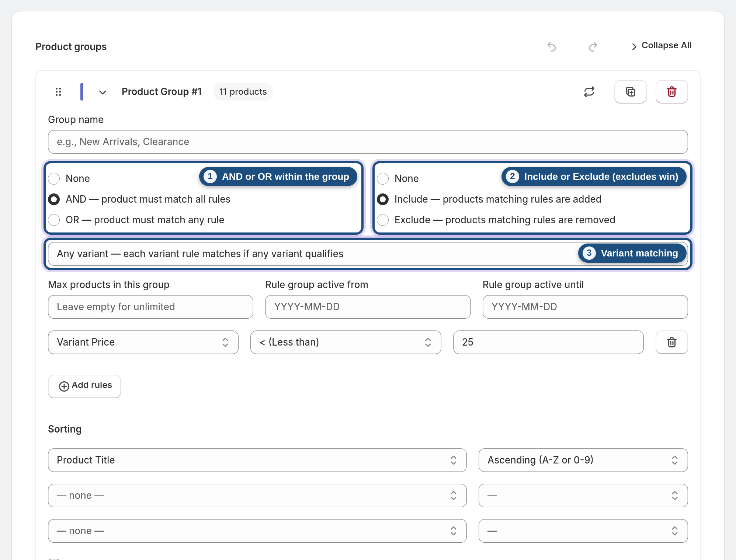The height and width of the screenshot is (560, 736).
Task: Select None for include/exclude mode
Action: point(383,179)
